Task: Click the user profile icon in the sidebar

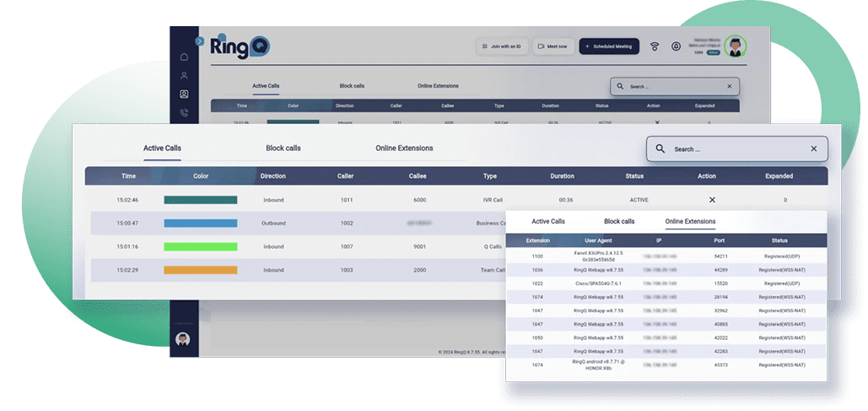Action: tap(184, 76)
